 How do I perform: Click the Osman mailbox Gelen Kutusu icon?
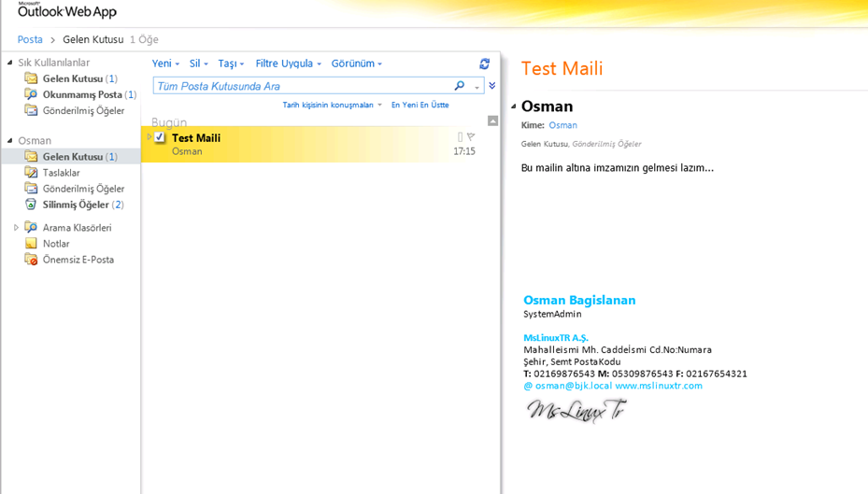click(31, 157)
